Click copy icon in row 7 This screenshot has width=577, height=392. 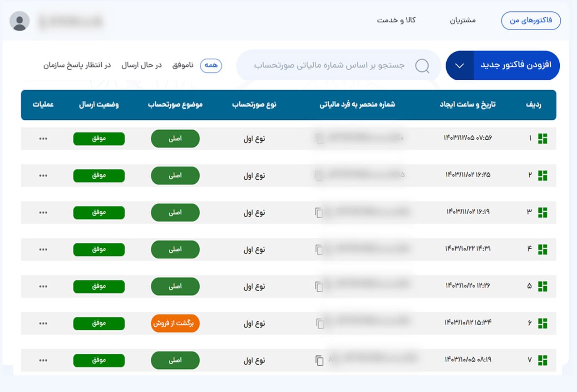(320, 360)
